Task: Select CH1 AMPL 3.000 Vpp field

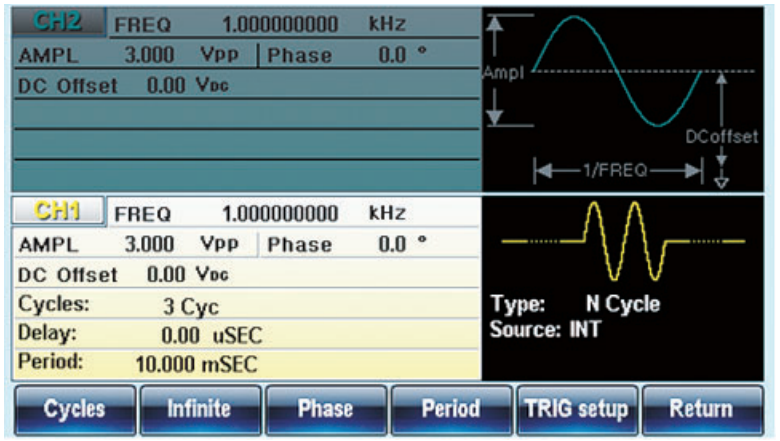Action: click(x=135, y=244)
